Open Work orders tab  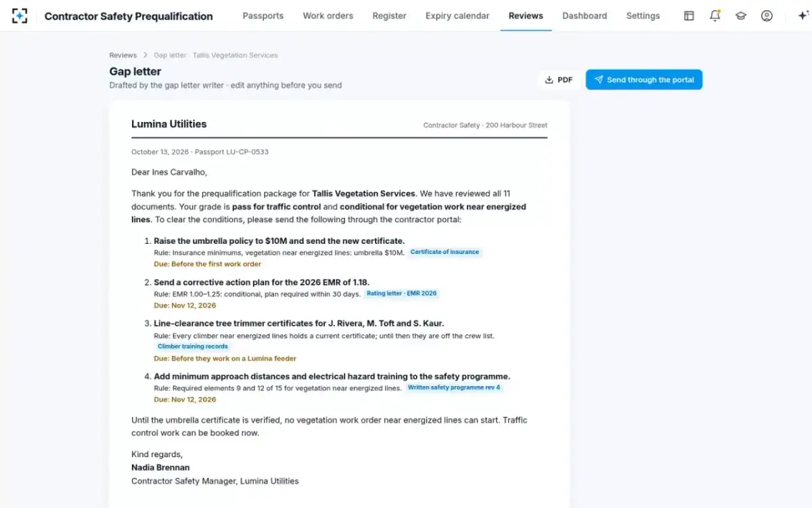point(328,16)
